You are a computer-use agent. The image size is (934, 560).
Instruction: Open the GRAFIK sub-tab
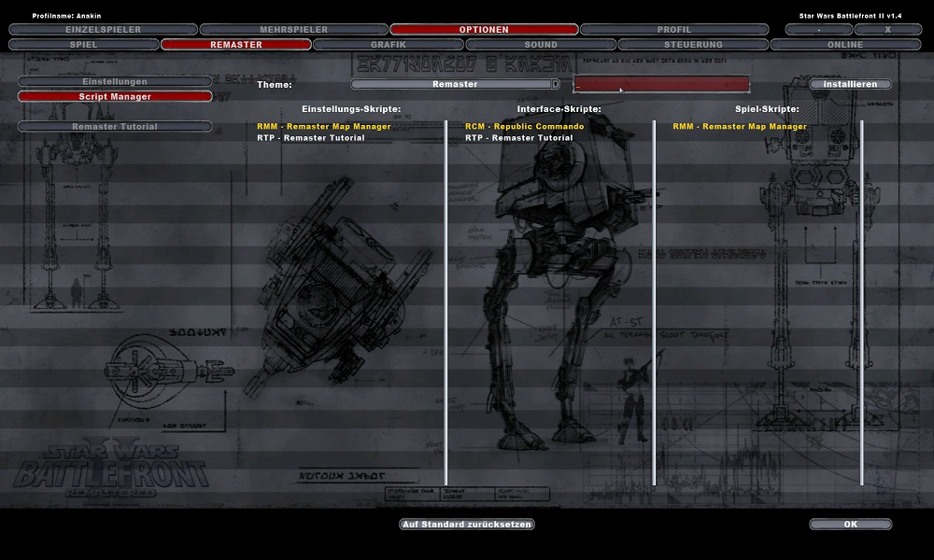(389, 45)
